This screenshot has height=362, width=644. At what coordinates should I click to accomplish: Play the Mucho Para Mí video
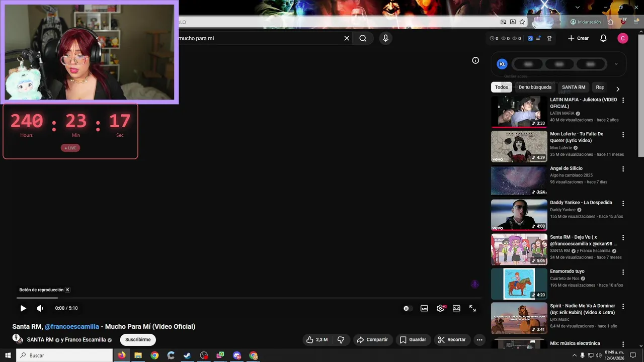pyautogui.click(x=23, y=308)
